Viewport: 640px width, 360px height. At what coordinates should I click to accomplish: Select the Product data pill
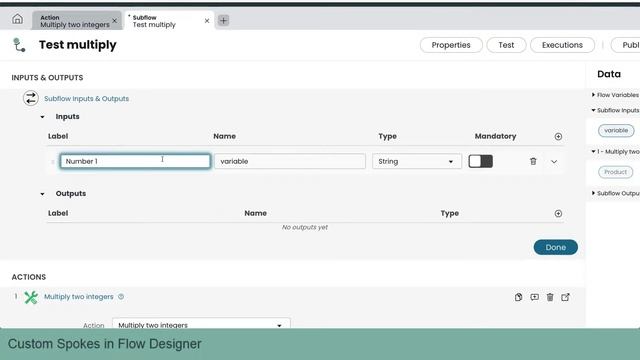click(x=616, y=172)
